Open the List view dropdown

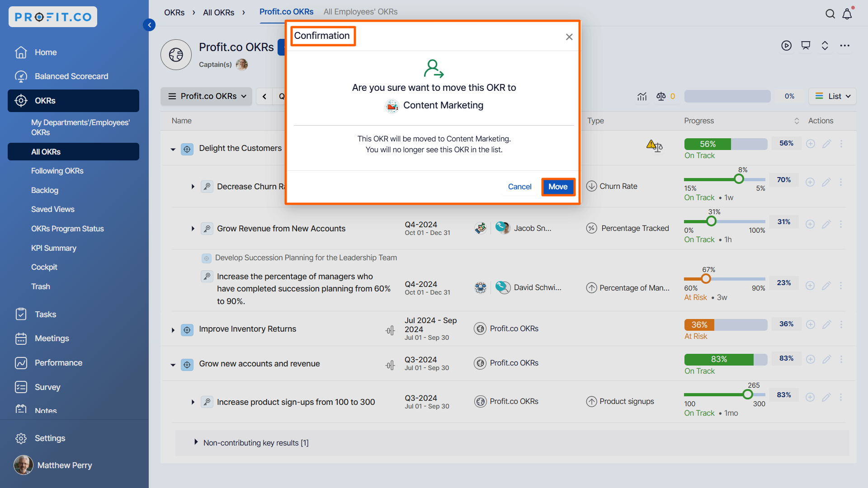[832, 96]
